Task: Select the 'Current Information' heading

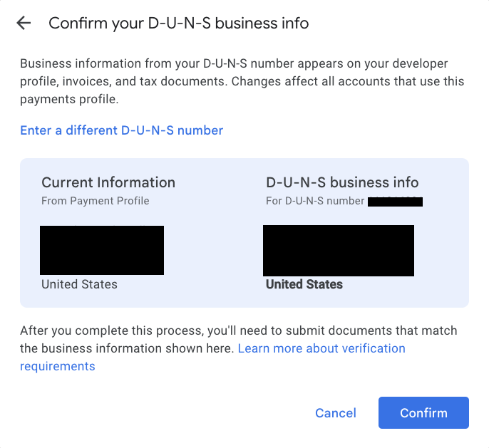Action: (108, 182)
